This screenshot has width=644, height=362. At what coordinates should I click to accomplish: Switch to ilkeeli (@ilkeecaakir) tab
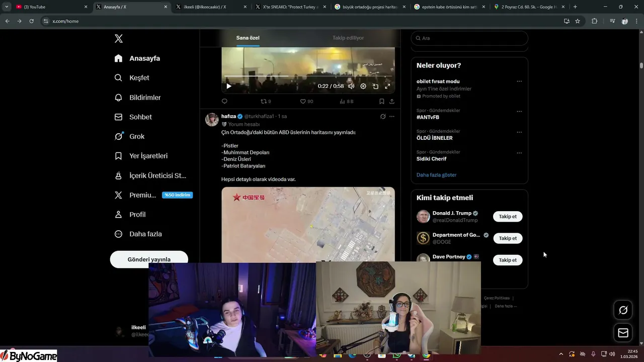[x=211, y=7]
